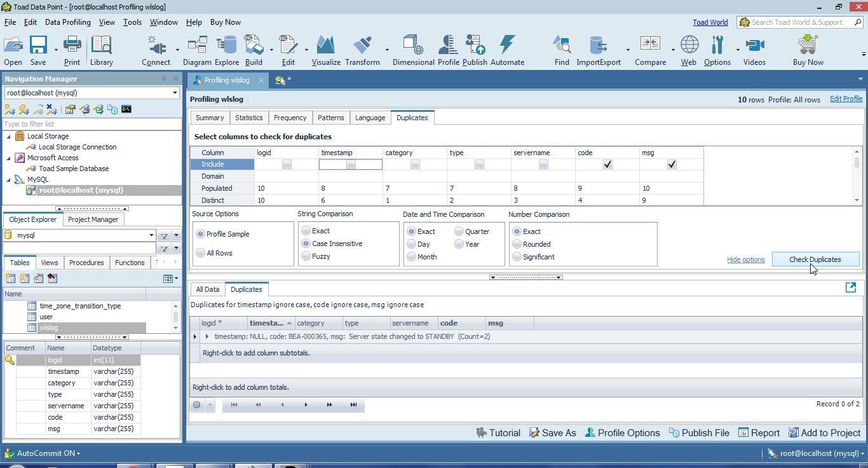
Task: Click the Profile Options button
Action: point(622,433)
